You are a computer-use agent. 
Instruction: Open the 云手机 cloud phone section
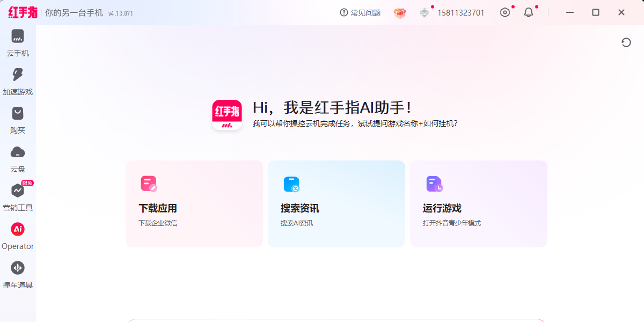click(x=18, y=43)
